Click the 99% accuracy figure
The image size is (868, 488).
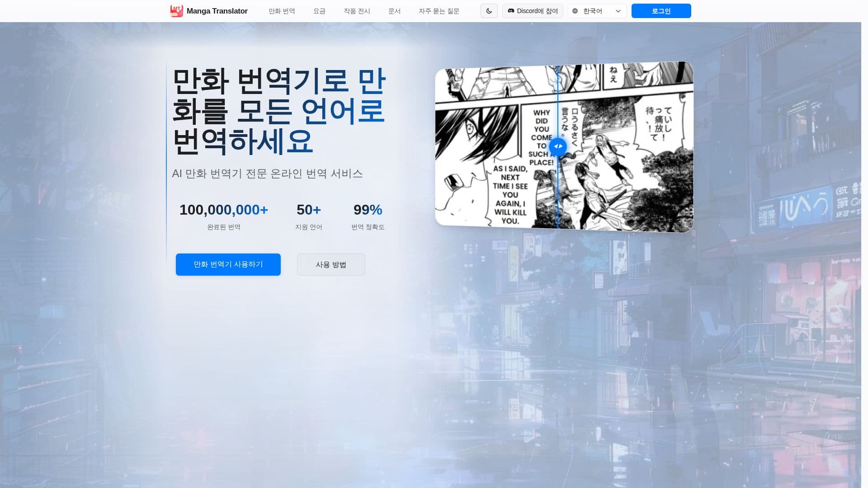pos(368,210)
